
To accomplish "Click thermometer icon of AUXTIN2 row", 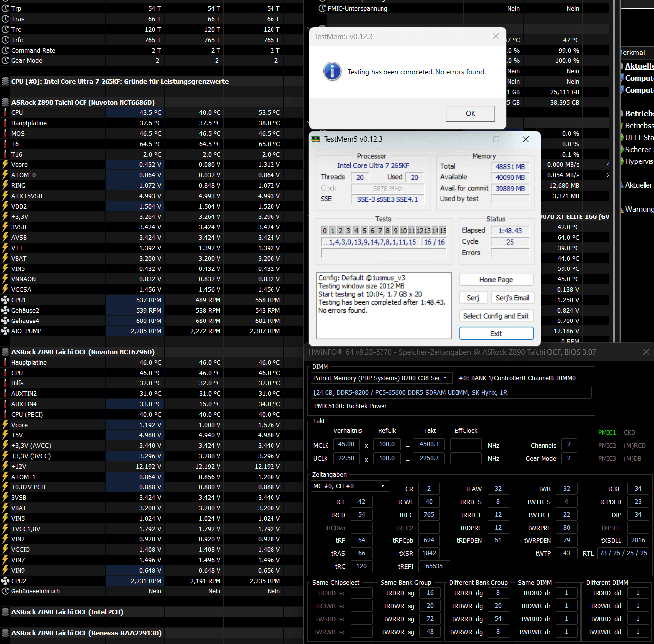I will 5,393.
